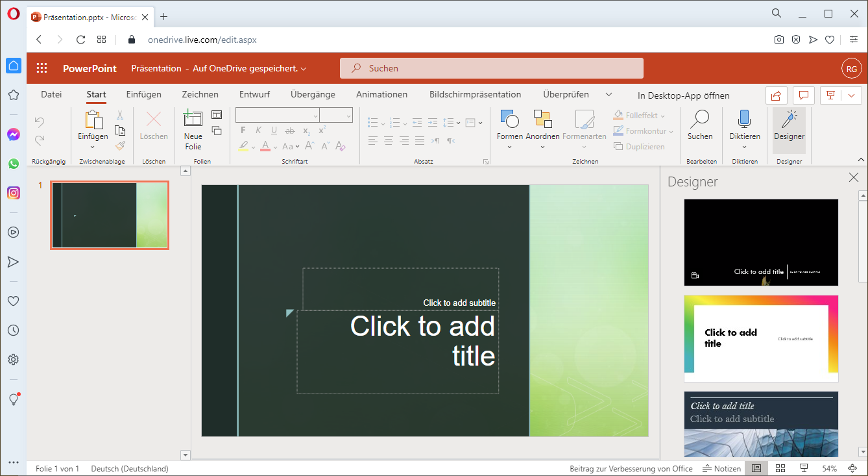Screen dimensions: 868x476
Task: Open the Übergänge tab
Action: tap(313, 95)
